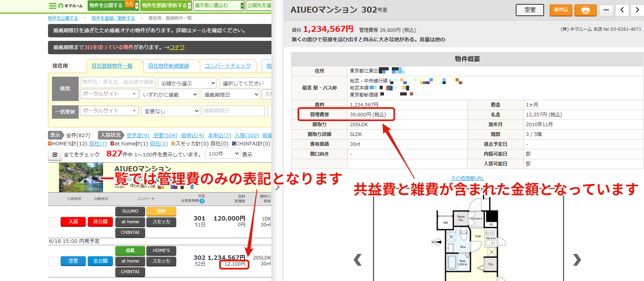Open the 物件を公開する dropdown arrow
The image size is (644, 281).
click(x=137, y=6)
